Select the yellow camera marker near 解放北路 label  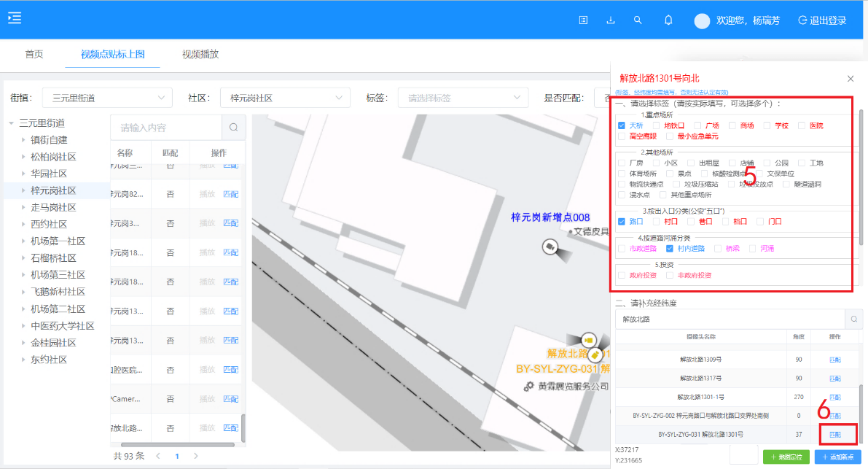(588, 339)
